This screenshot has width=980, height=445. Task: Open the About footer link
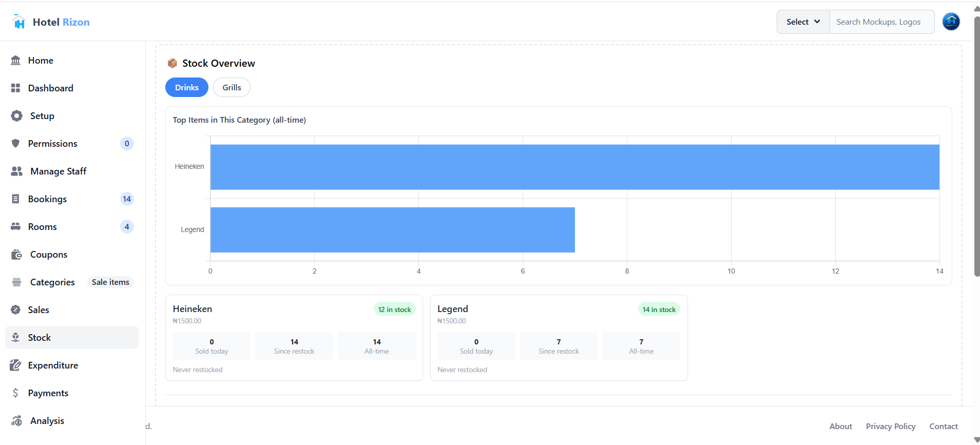point(841,427)
